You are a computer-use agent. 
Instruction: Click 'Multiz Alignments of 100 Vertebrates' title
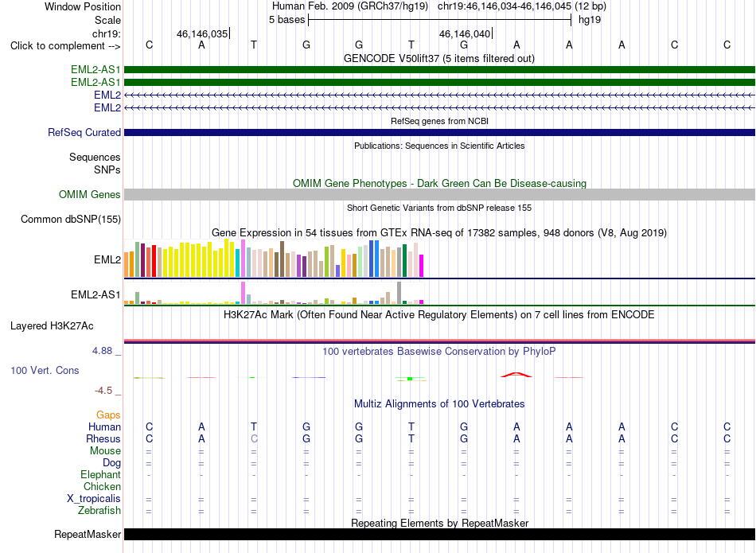click(x=439, y=404)
